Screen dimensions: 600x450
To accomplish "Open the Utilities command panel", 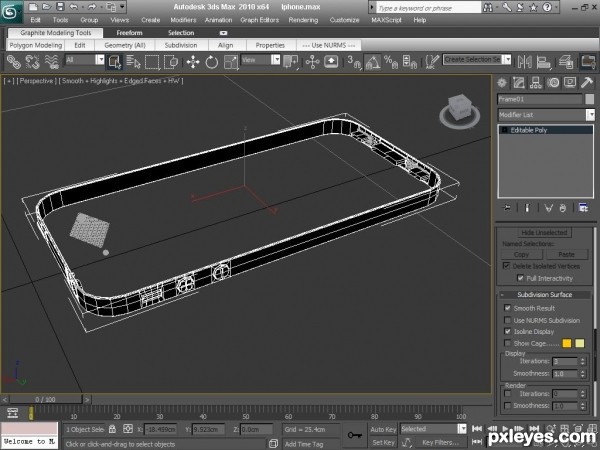I will coord(587,83).
